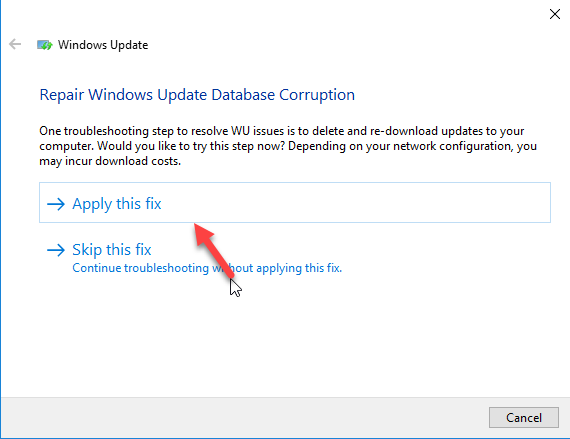
Task: Choose Skip this fix
Action: (x=112, y=250)
